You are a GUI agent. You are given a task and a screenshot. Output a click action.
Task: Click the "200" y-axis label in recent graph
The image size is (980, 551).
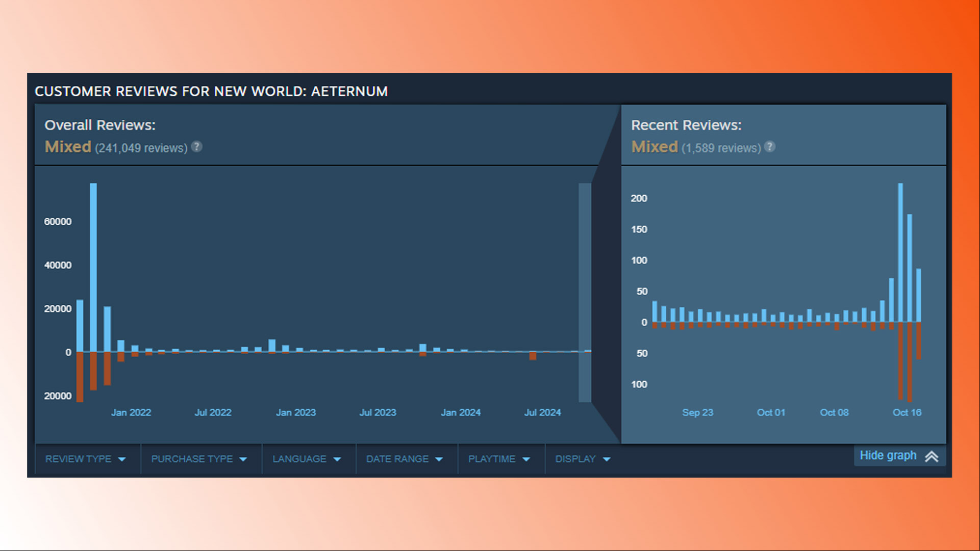pyautogui.click(x=639, y=198)
